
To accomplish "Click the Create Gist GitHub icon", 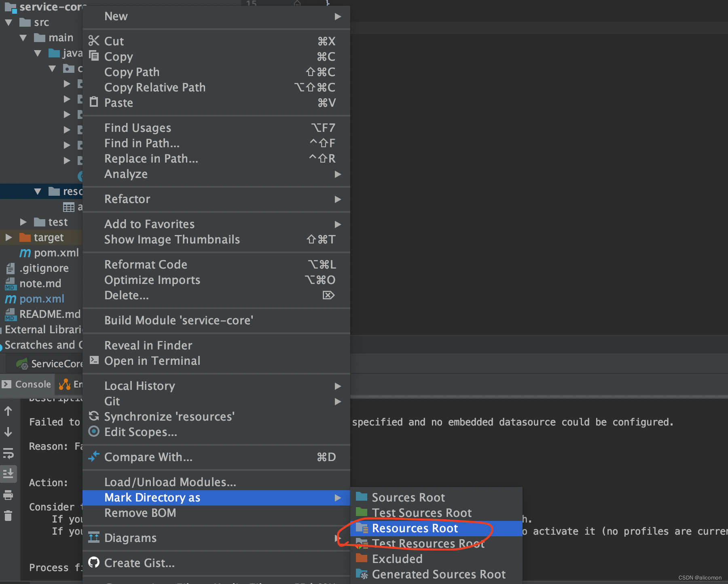I will [94, 562].
